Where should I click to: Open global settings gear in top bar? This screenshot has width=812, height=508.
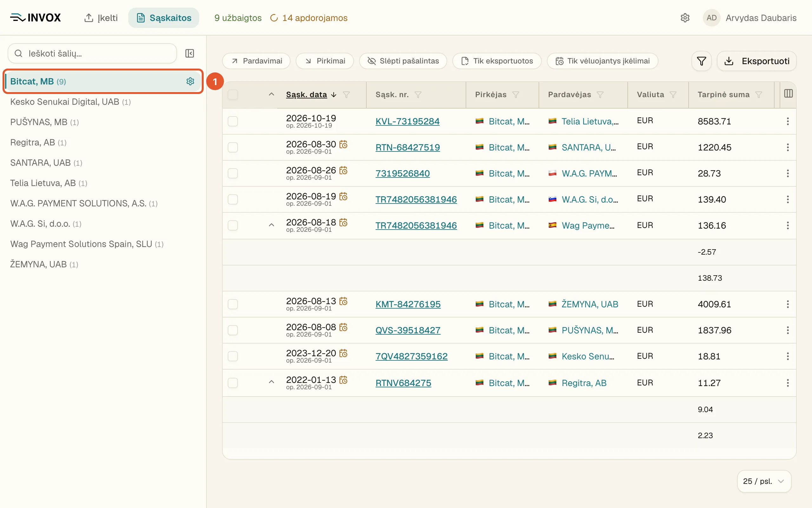tap(685, 18)
